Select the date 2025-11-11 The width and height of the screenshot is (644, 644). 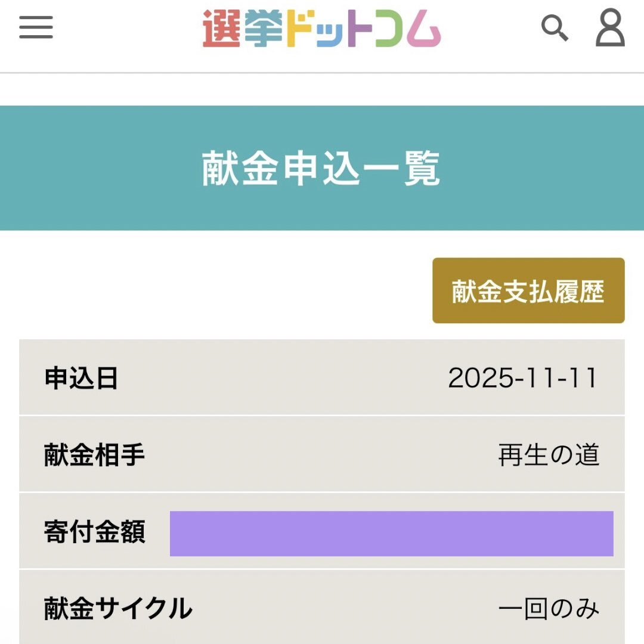click(x=522, y=378)
